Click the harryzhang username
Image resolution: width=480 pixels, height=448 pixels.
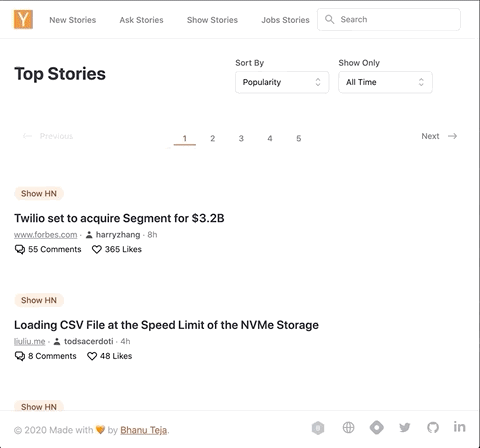click(118, 235)
